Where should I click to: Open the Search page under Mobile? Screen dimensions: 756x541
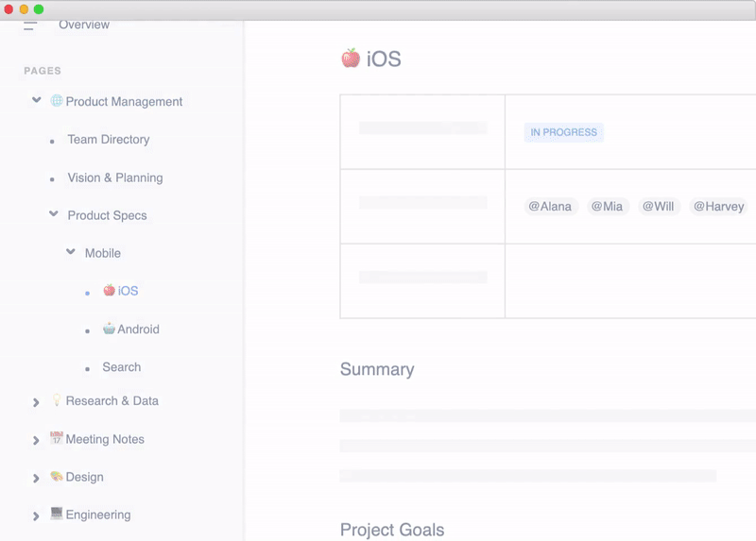pos(122,367)
